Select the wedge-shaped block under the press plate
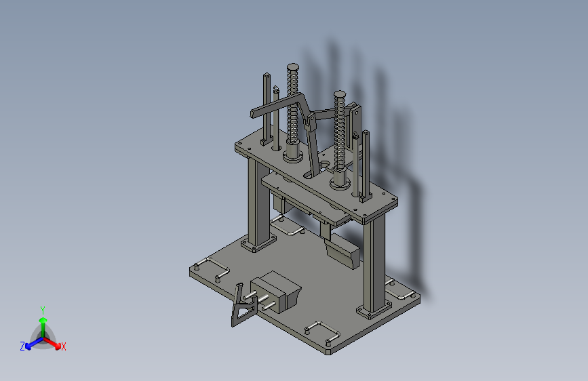Screen dimensions: 588x381 pyautogui.click(x=342, y=251)
